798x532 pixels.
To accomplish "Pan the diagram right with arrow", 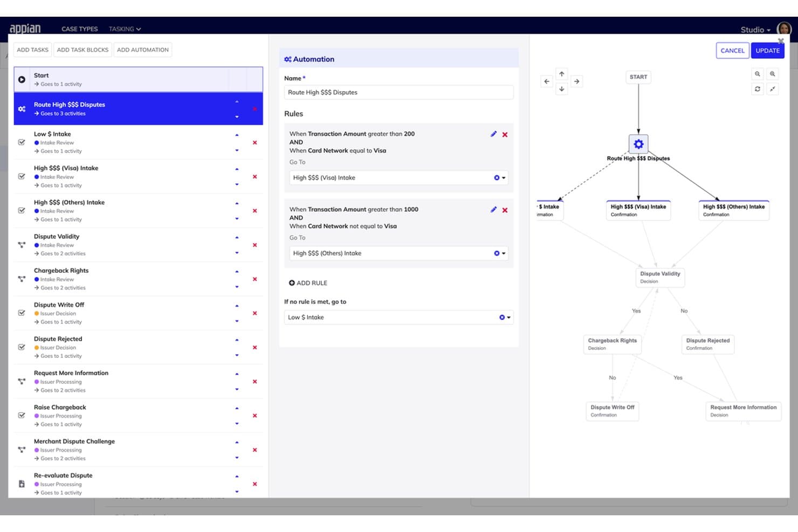I will click(577, 81).
